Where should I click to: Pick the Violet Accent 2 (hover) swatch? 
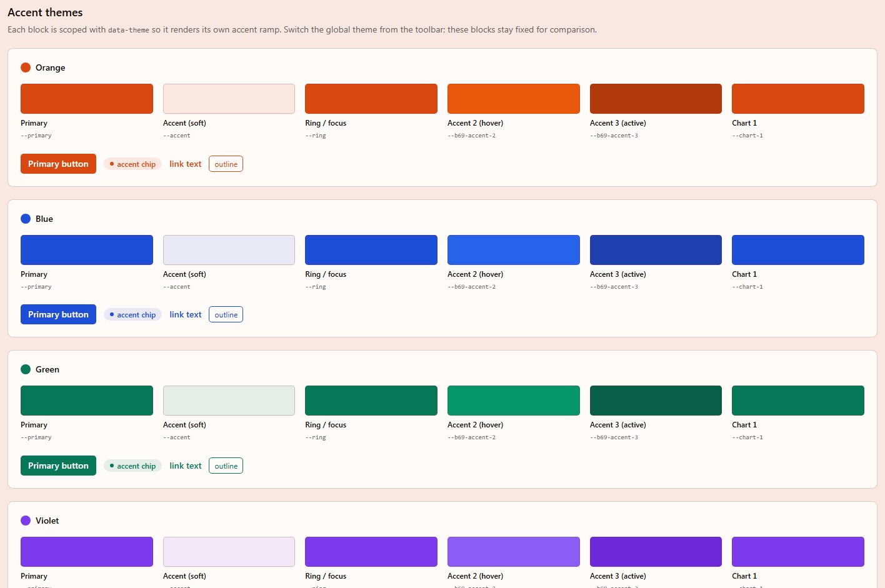tap(514, 552)
